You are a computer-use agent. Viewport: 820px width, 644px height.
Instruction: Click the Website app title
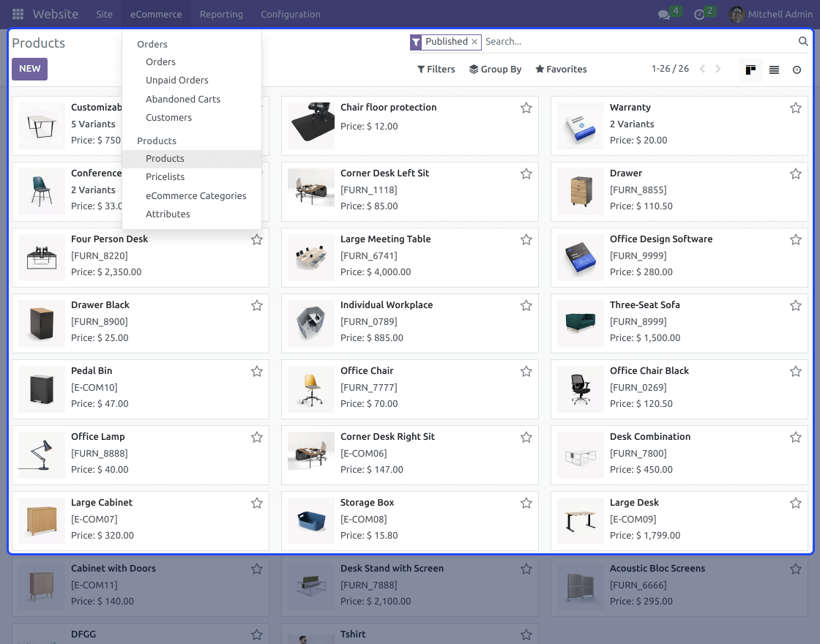(x=56, y=14)
